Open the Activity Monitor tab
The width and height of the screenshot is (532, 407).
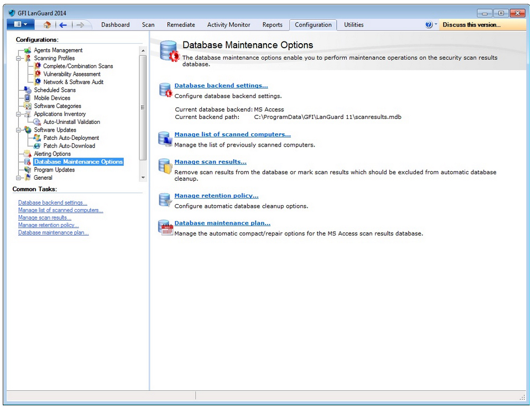click(x=229, y=25)
